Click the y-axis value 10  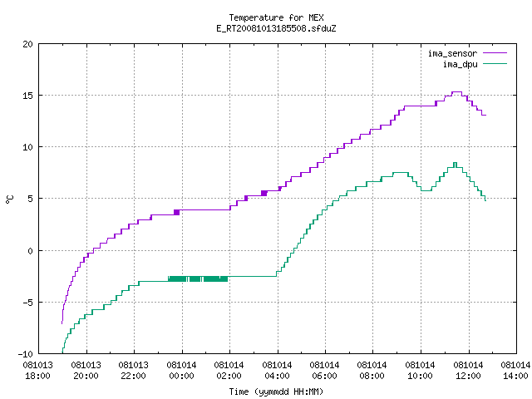(27, 147)
